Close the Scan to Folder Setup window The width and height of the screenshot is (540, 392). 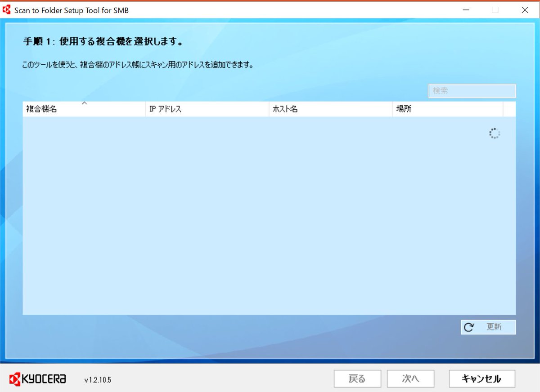click(525, 10)
